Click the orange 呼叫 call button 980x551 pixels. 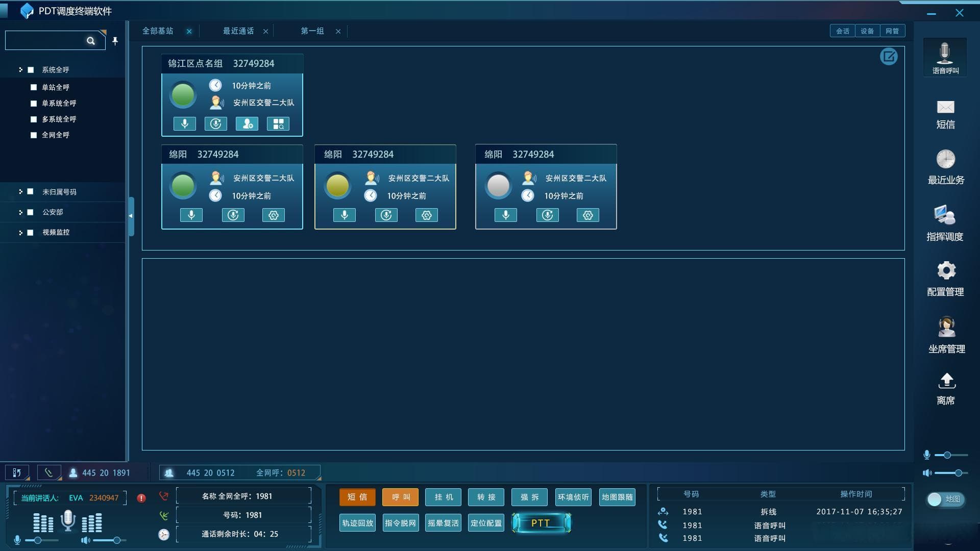tap(401, 497)
